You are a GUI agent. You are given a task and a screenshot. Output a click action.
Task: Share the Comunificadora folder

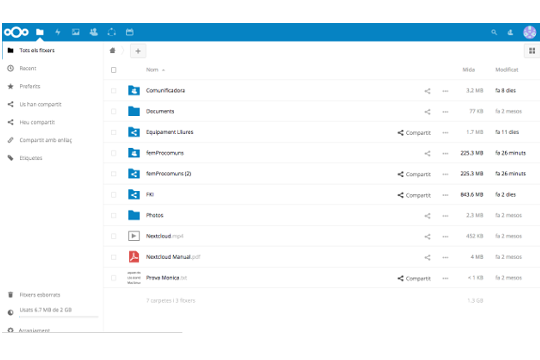pyautogui.click(x=427, y=91)
